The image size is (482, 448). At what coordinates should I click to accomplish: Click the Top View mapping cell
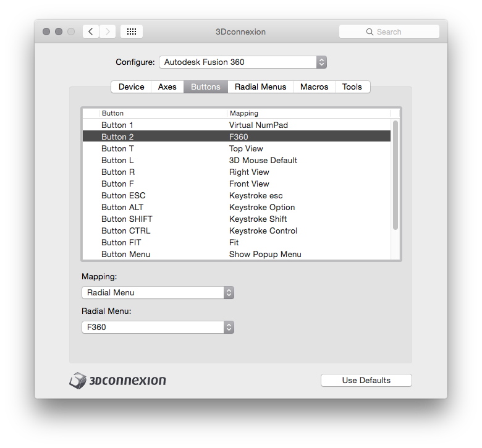pyautogui.click(x=246, y=148)
